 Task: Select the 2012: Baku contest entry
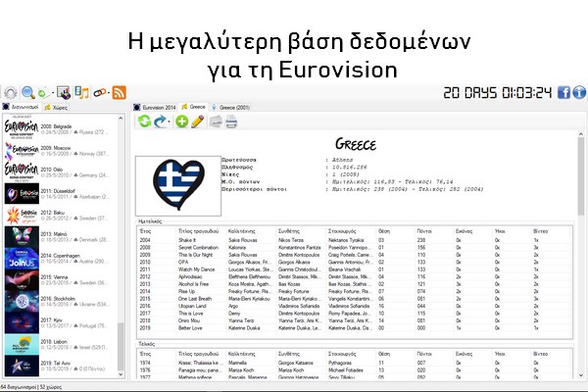(x=60, y=216)
